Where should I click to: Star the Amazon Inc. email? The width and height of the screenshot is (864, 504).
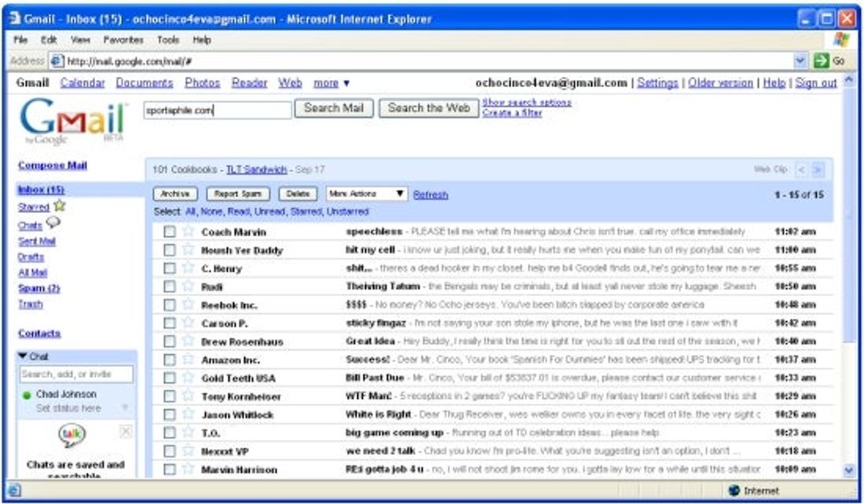[188, 359]
